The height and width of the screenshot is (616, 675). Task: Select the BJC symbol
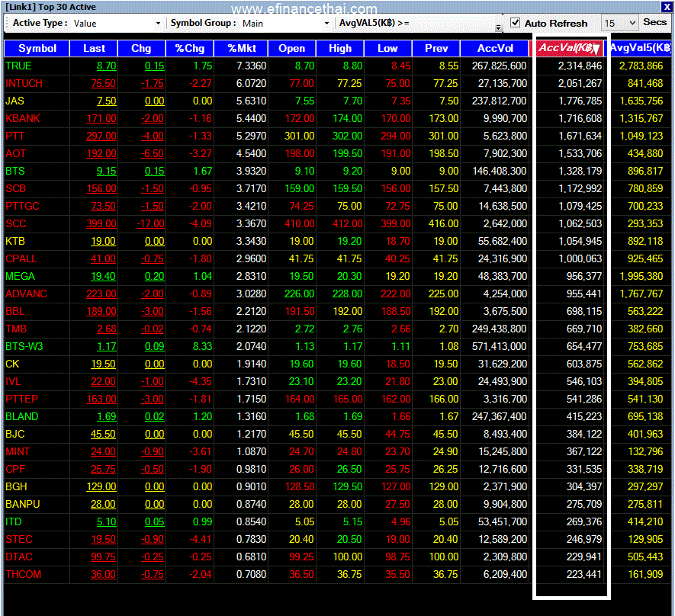(x=15, y=434)
